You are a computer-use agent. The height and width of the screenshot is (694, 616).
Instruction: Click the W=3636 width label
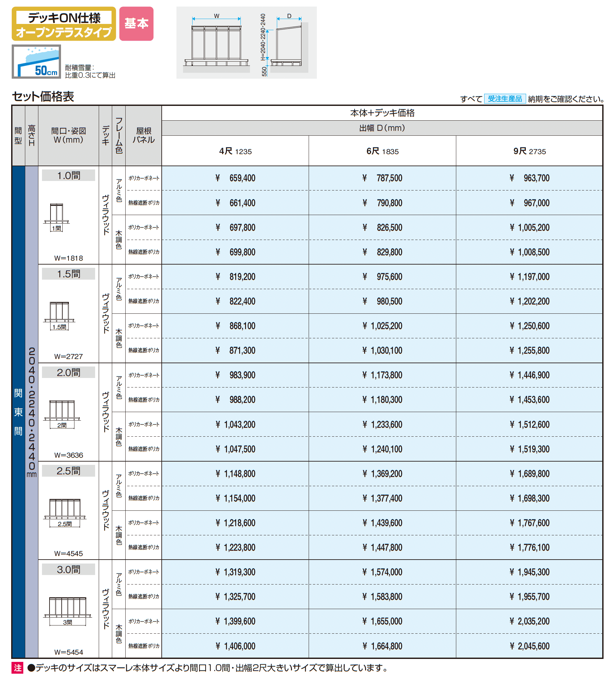tap(69, 455)
